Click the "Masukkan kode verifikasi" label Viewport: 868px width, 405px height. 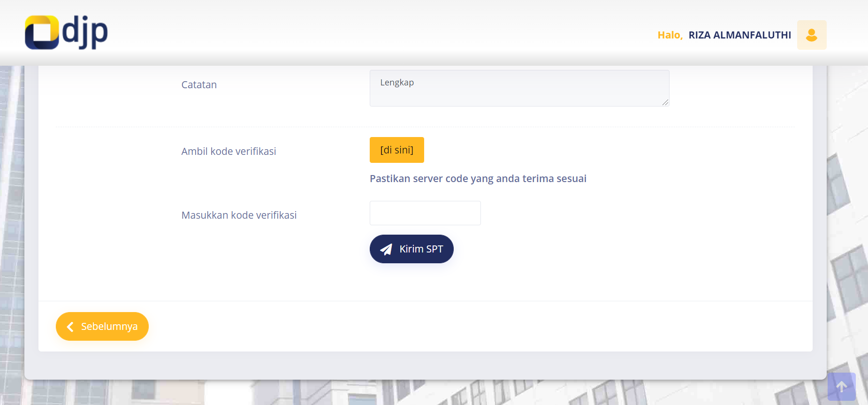click(x=239, y=215)
